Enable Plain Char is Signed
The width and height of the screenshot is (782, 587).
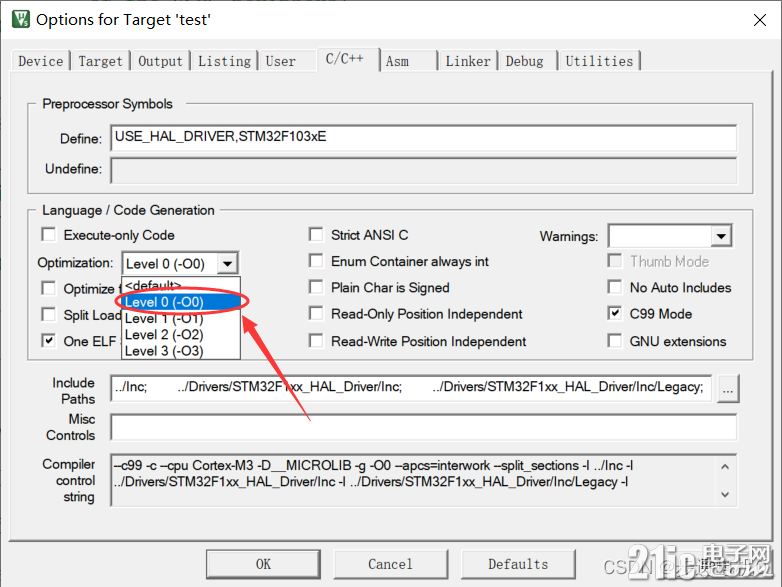[x=316, y=287]
